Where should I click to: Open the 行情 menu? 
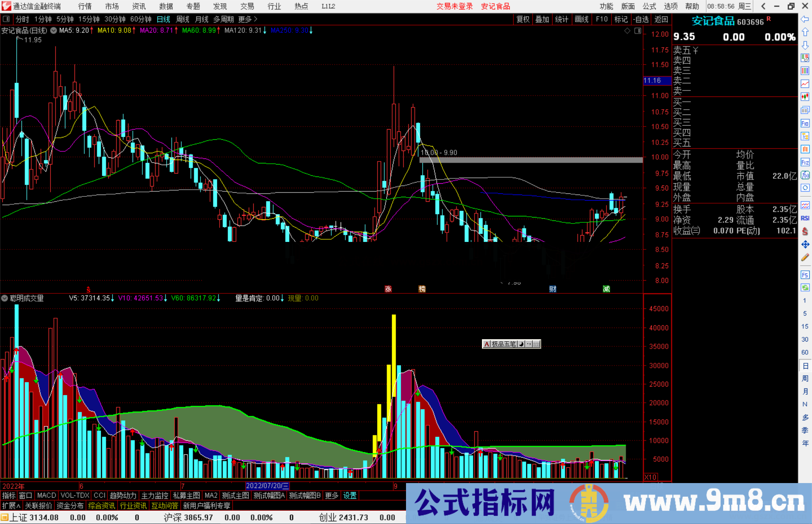click(x=85, y=6)
